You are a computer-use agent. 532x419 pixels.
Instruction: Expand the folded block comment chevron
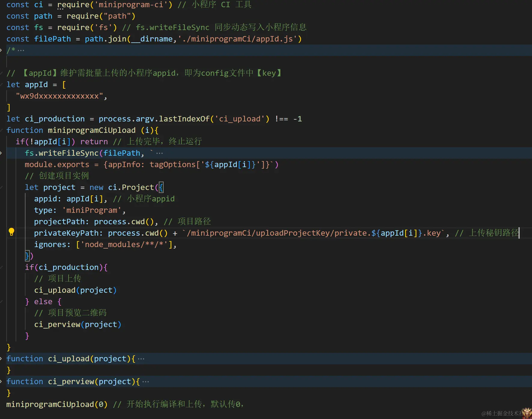pyautogui.click(x=1, y=50)
